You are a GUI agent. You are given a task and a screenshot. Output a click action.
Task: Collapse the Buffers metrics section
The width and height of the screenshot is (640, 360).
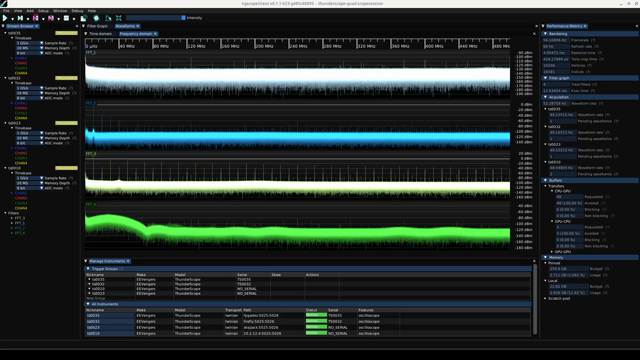545,180
